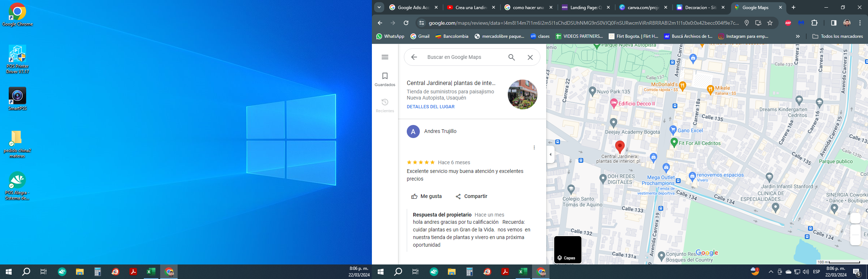This screenshot has width=868, height=279.
Task: Click the magnifier search icon in Maps
Action: (511, 57)
